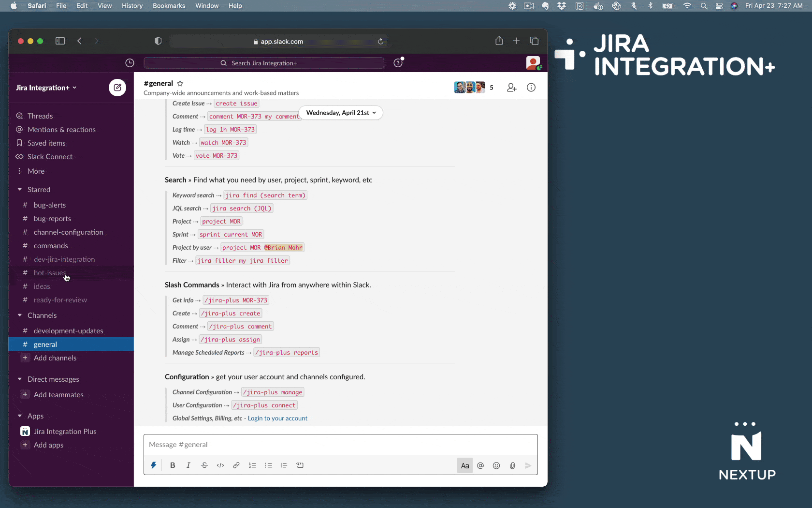Toggle the Safari sidebar
Viewport: 812px width, 508px height.
coord(60,41)
